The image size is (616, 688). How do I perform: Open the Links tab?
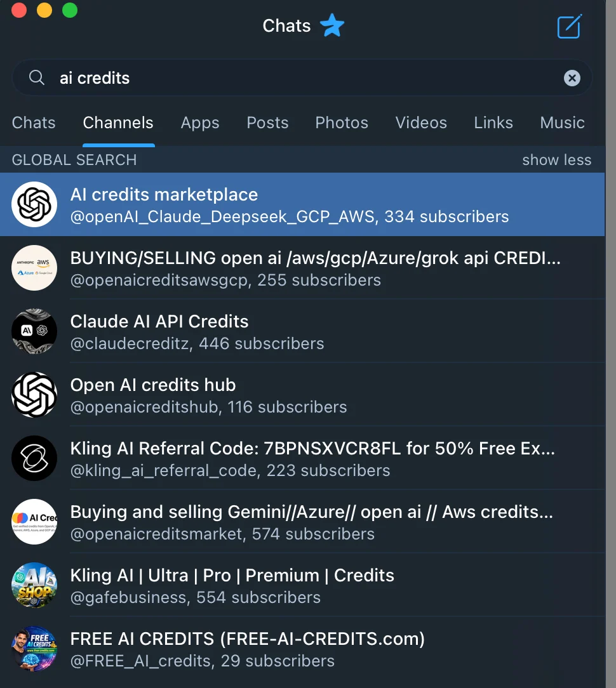point(493,122)
